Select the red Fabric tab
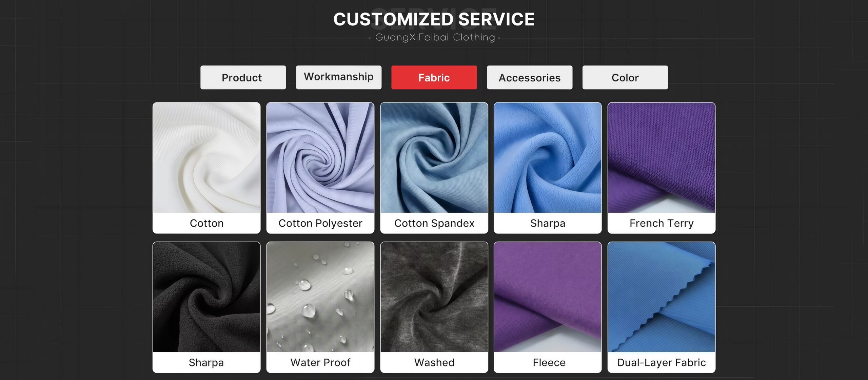 (434, 77)
